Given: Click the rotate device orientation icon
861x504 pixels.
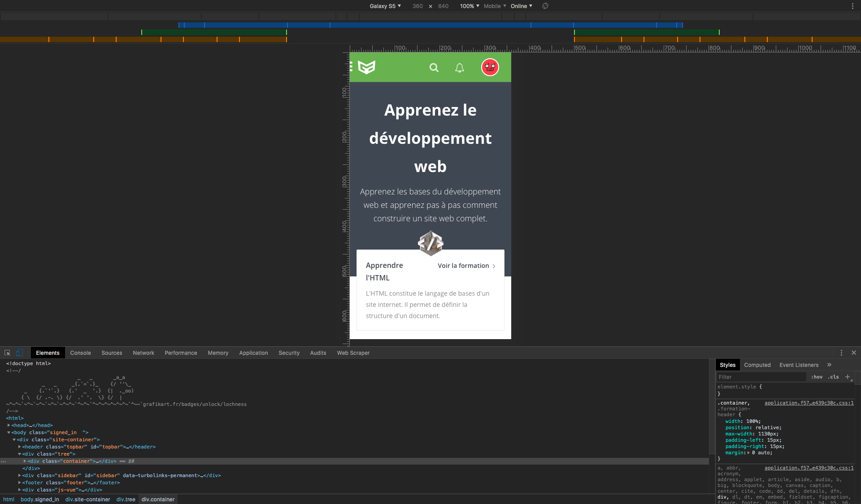Looking at the screenshot, I should (x=545, y=6).
